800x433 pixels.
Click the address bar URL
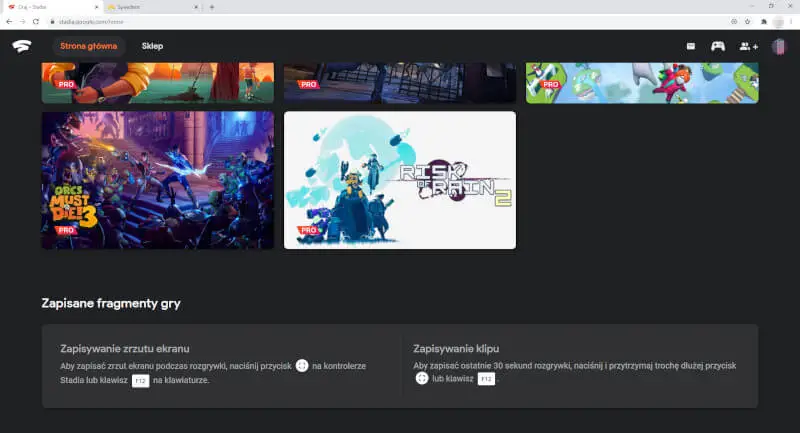point(91,22)
